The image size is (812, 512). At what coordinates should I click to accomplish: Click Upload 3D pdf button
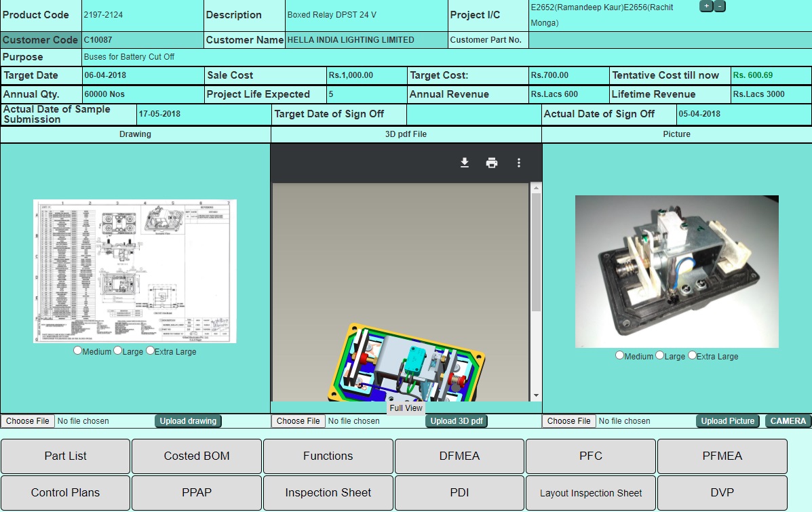pyautogui.click(x=457, y=421)
